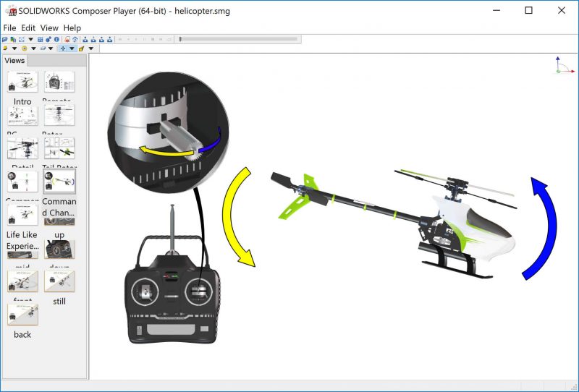579x392 pixels.
Task: Open the Tail Rotor view thumbnail
Action: (x=59, y=148)
